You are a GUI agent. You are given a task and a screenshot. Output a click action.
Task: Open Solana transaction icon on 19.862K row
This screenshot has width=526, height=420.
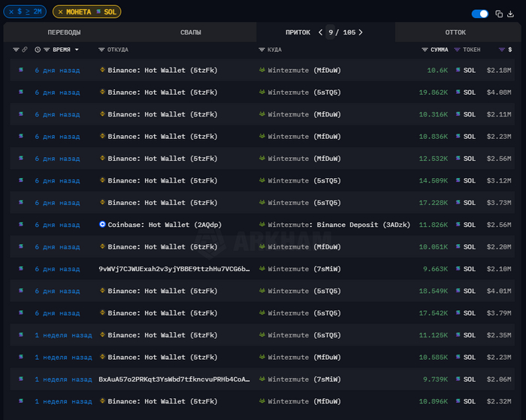(21, 92)
